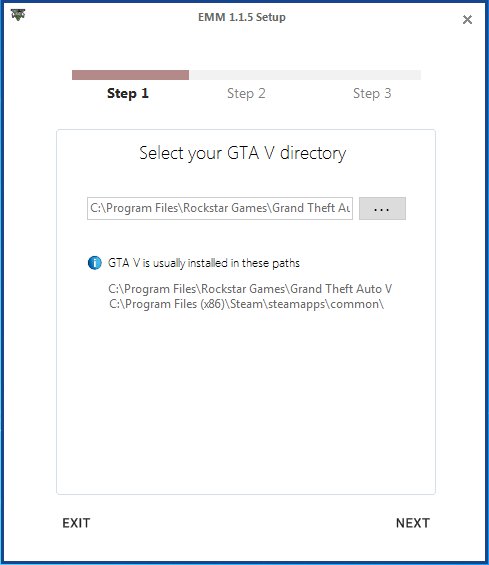
Task: Select the Step 1 label
Action: click(128, 94)
